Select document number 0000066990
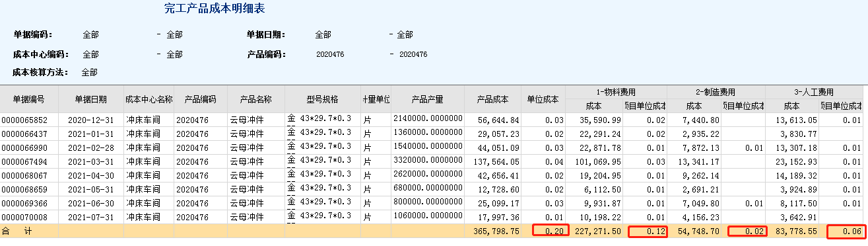Viewport: 868px width, 246px height. 24,147
